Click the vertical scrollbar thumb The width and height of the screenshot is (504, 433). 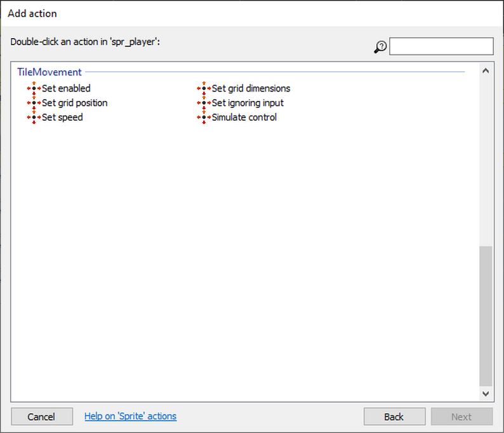[x=486, y=316]
